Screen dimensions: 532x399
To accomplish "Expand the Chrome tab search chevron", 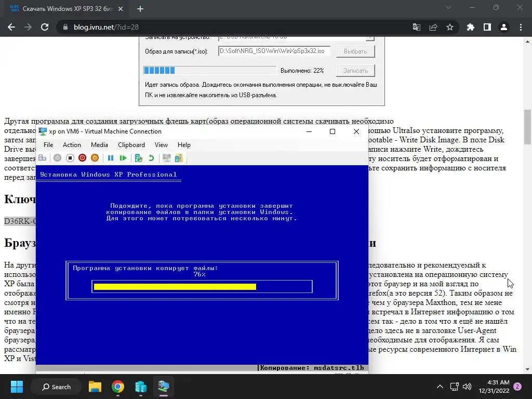I will click(448, 7).
